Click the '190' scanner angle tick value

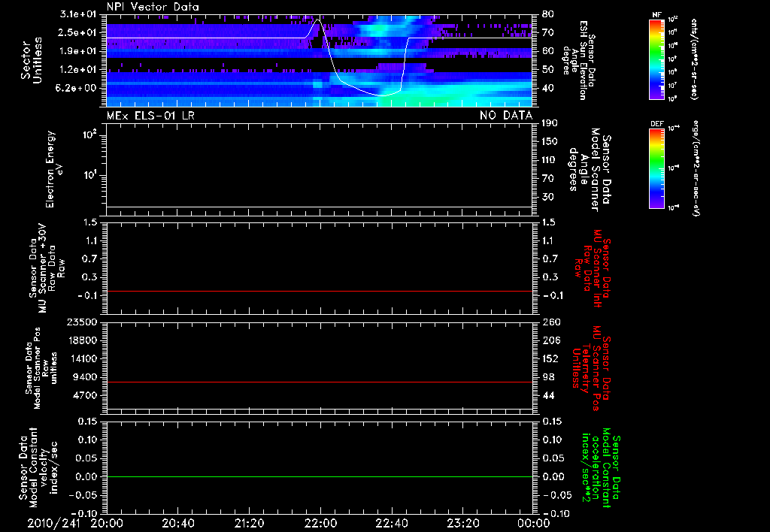point(550,123)
